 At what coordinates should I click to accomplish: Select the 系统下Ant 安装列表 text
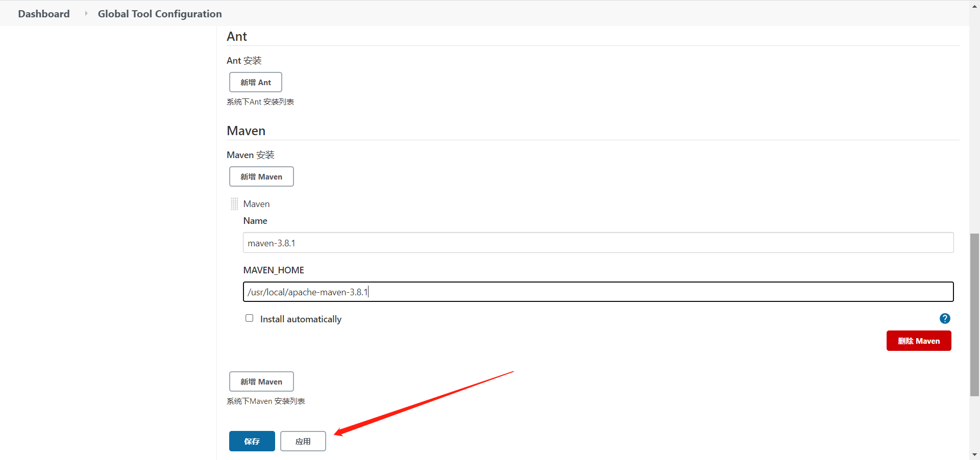[260, 102]
